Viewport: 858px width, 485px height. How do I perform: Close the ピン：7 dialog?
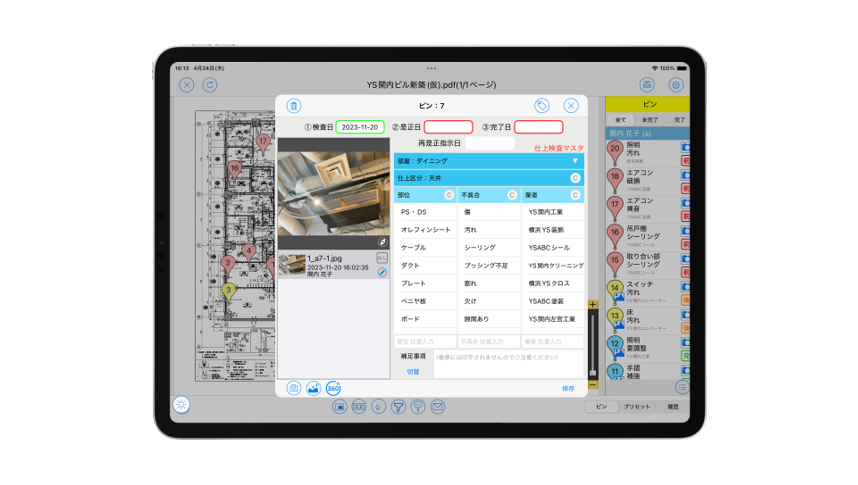tap(571, 105)
